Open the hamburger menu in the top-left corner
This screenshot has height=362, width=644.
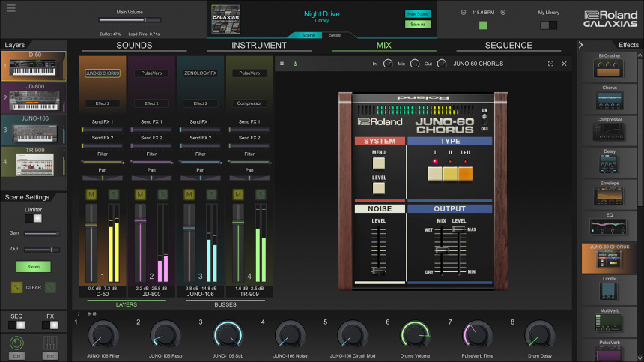click(x=10, y=8)
